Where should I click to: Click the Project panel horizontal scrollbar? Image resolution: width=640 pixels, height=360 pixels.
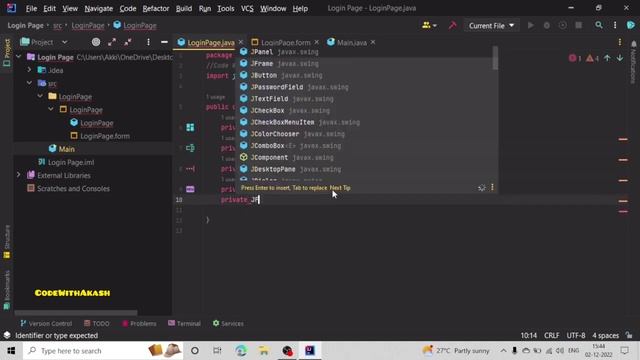coord(76,313)
